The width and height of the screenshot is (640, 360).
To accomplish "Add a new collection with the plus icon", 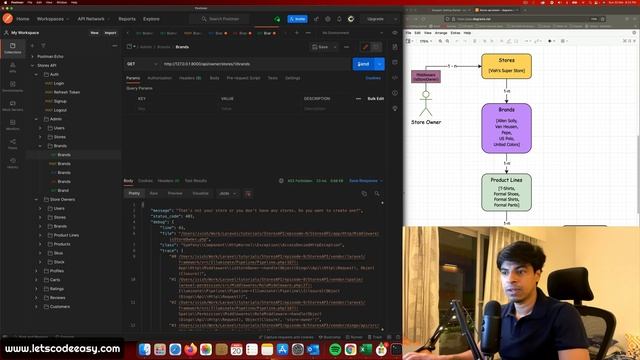I will pos(32,46).
